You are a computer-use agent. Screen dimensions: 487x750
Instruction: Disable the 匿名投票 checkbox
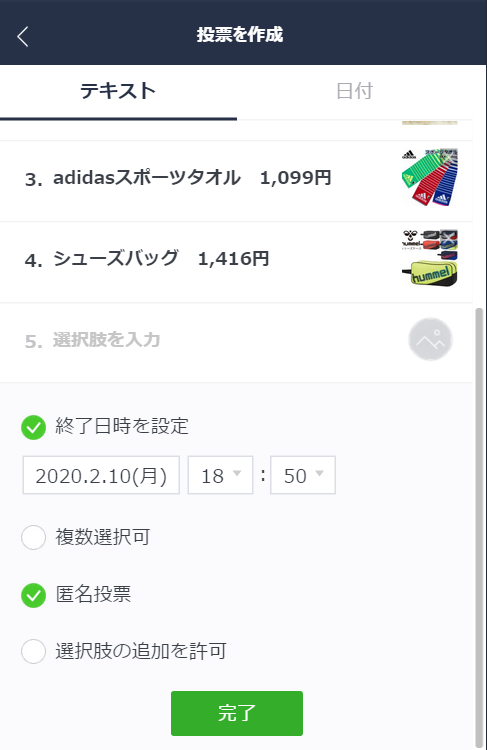pos(33,595)
